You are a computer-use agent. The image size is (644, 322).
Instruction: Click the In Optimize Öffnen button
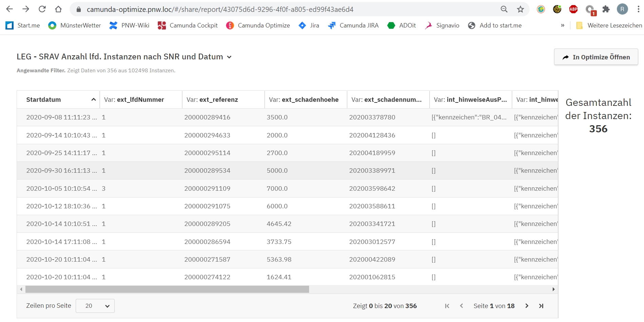(596, 57)
